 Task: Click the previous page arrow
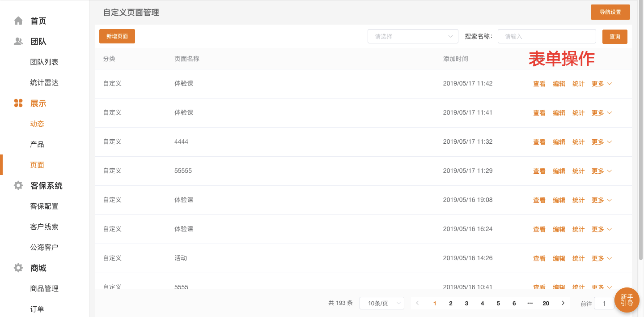[418, 303]
